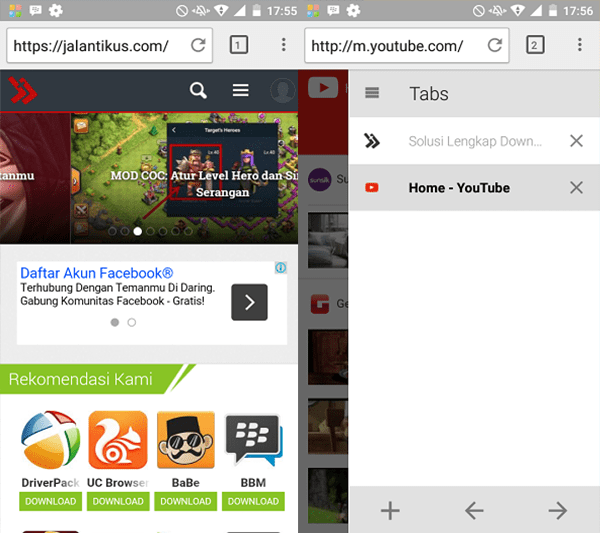Select the third carousel dot indicator
Viewport: 600px width, 533px height.
coord(138,231)
